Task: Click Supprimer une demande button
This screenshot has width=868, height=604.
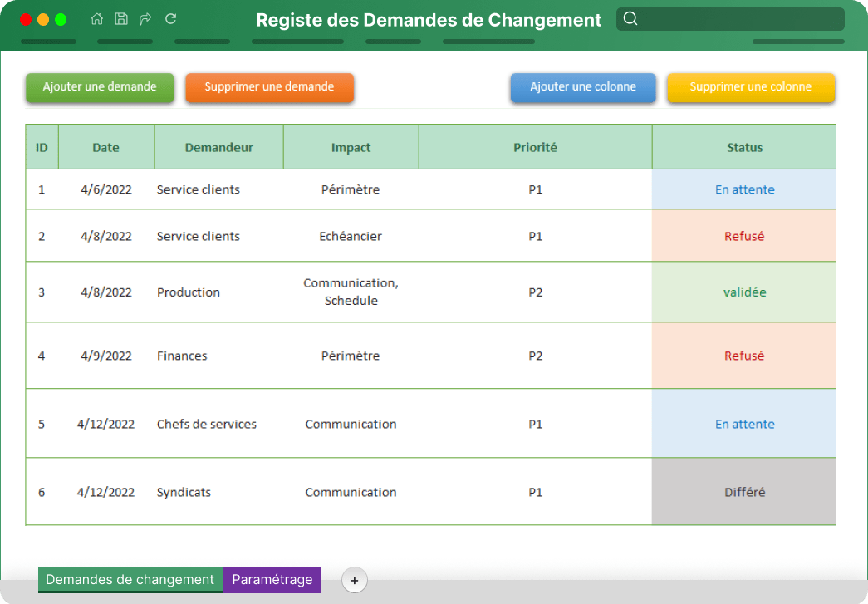Action: pos(270,87)
